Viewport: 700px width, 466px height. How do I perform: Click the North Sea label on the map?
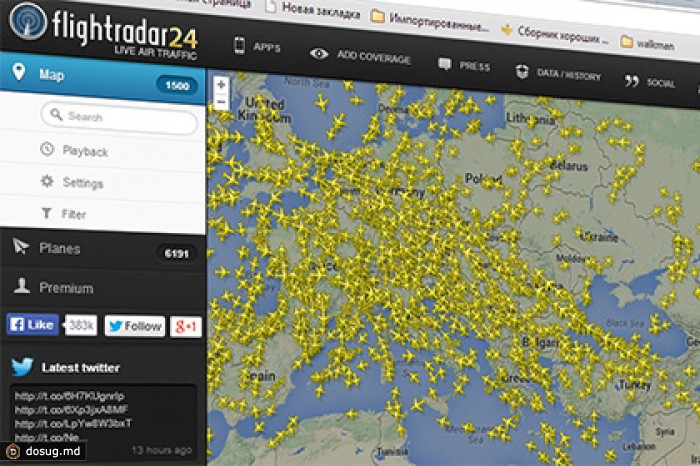coord(307,82)
